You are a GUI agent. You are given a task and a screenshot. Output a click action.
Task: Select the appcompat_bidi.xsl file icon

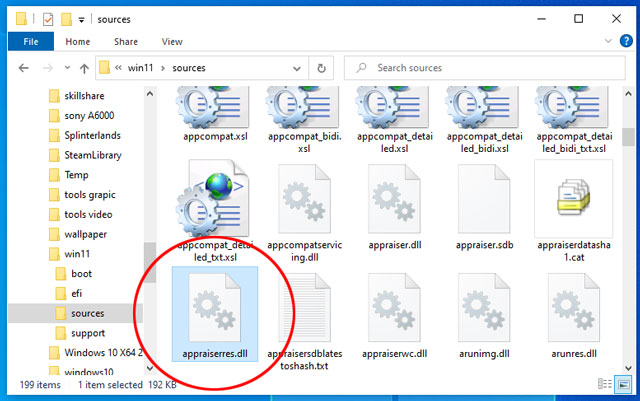(x=304, y=107)
